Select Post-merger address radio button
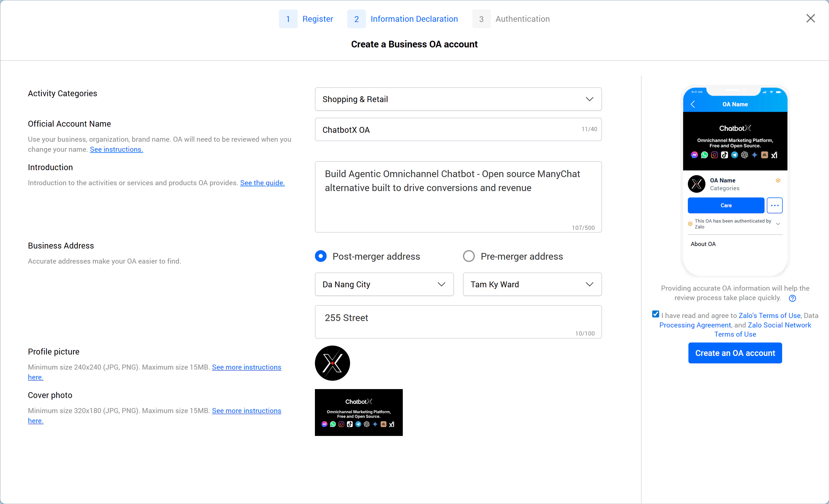This screenshot has height=504, width=829. [320, 256]
